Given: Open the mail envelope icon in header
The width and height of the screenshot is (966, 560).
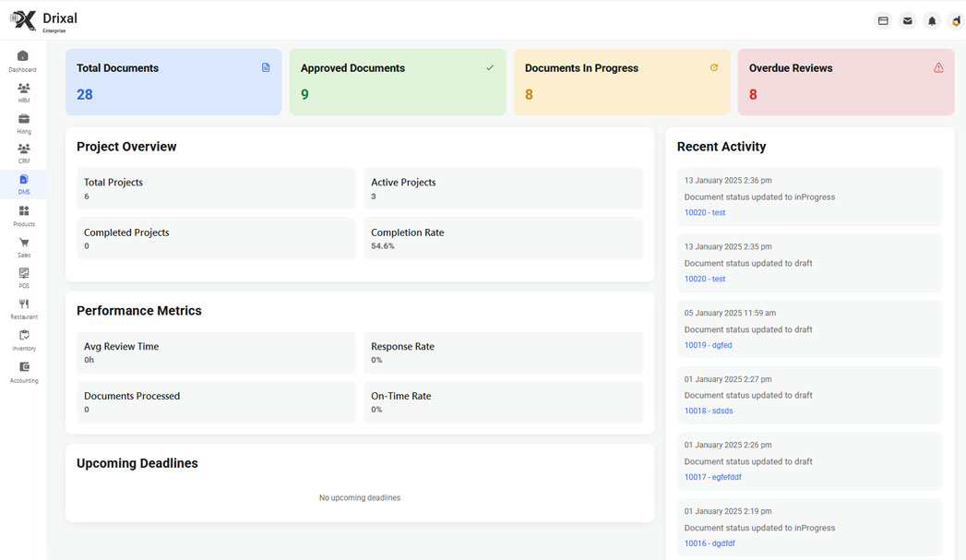Looking at the screenshot, I should point(907,20).
